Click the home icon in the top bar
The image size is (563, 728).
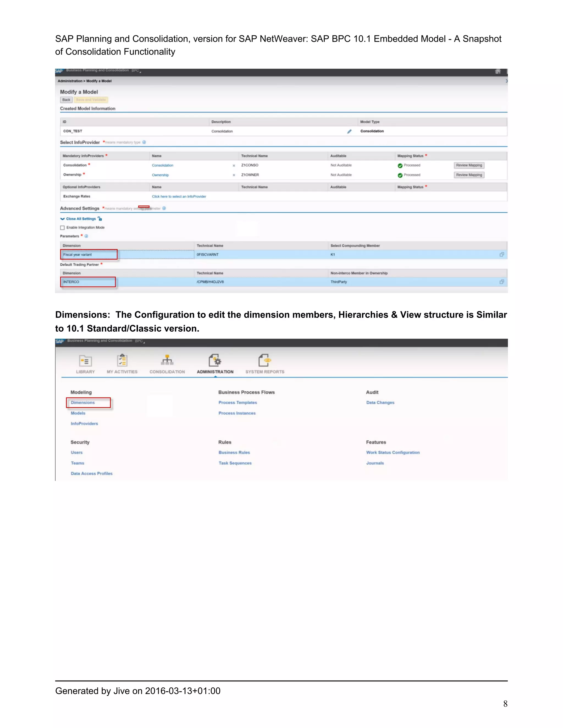(x=498, y=71)
